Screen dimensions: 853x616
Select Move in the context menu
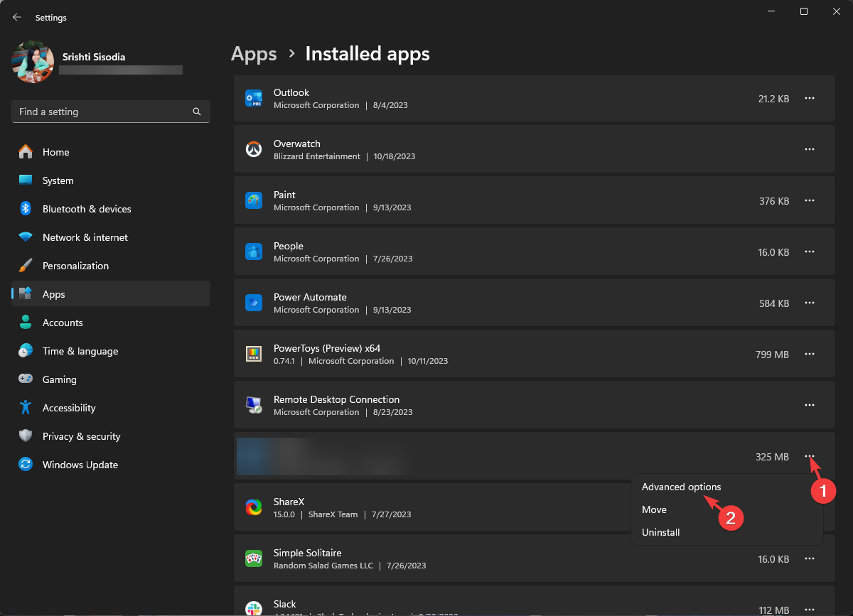pyautogui.click(x=654, y=509)
